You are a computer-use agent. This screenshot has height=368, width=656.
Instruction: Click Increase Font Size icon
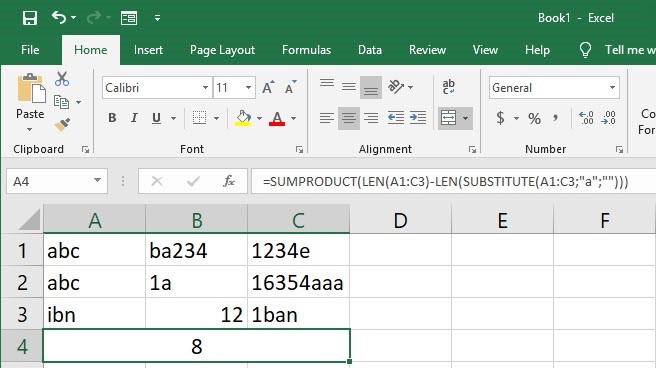point(268,87)
